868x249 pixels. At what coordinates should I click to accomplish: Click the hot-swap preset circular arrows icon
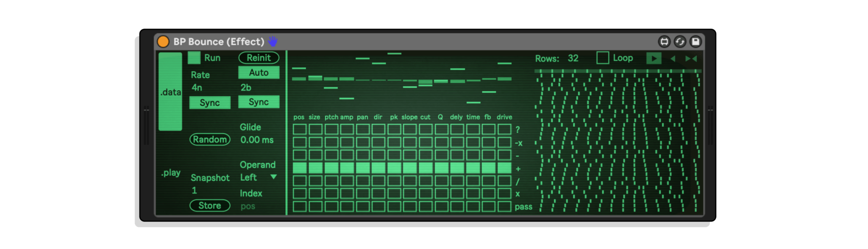click(x=680, y=42)
